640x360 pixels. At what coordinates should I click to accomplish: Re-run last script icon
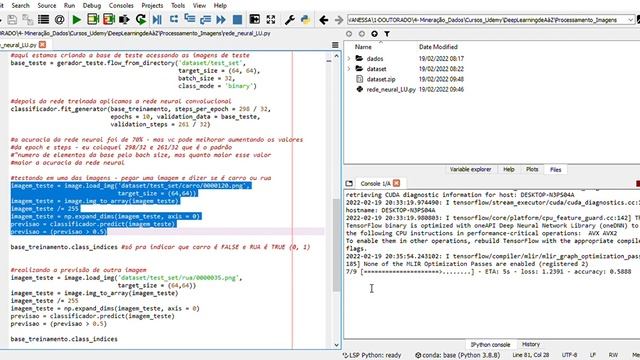(x=141, y=20)
